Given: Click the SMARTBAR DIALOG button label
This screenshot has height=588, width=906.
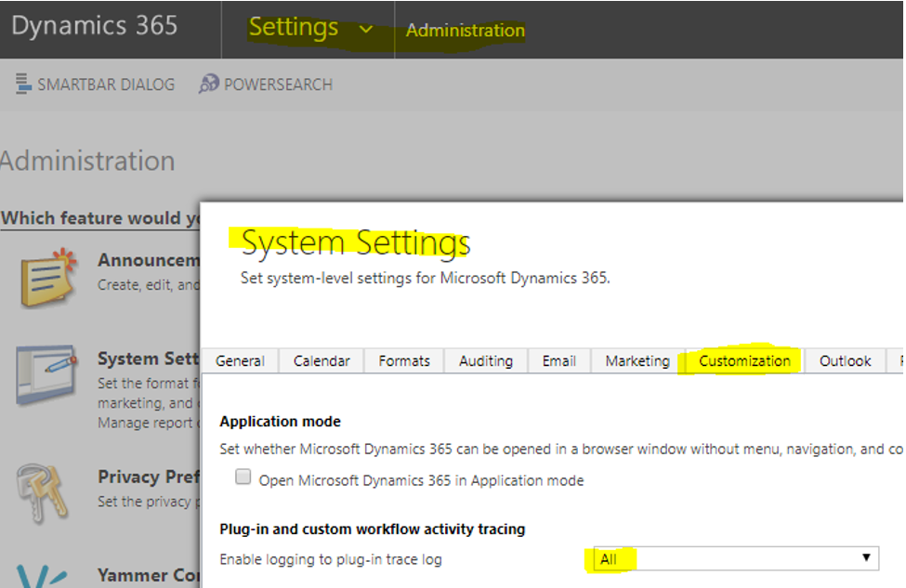Looking at the screenshot, I should (106, 85).
